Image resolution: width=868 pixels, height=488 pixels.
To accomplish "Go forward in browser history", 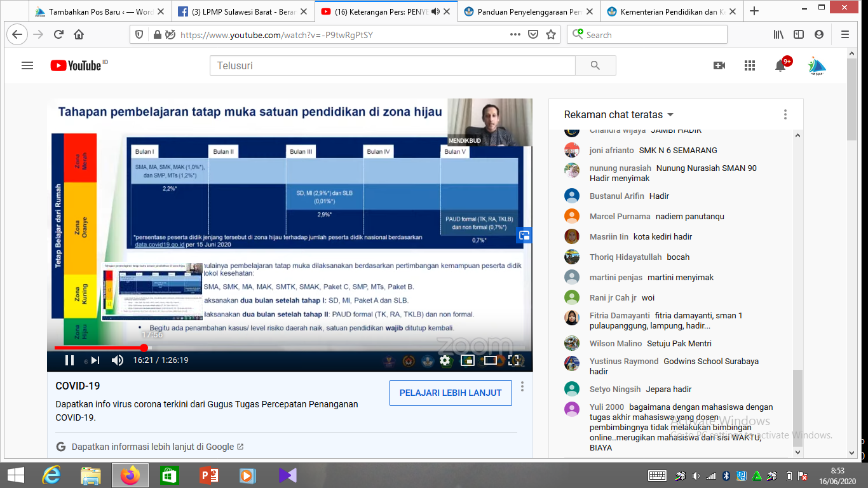I will pos(38,35).
